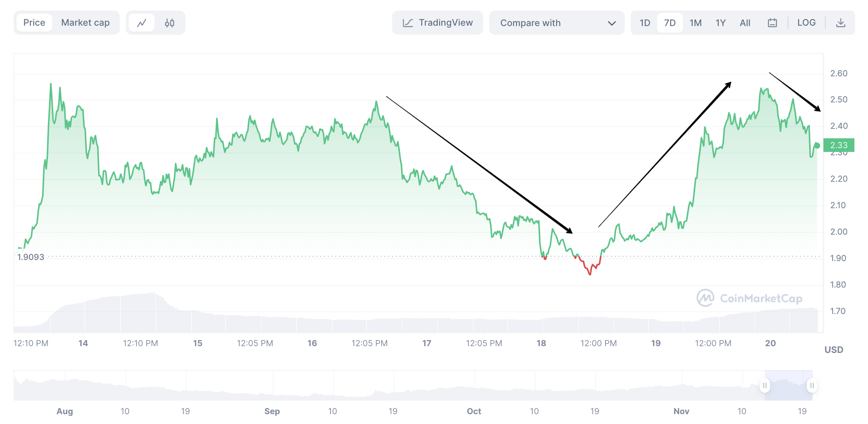Click the green 2.33 current price tag
The image size is (868, 424).
[839, 145]
